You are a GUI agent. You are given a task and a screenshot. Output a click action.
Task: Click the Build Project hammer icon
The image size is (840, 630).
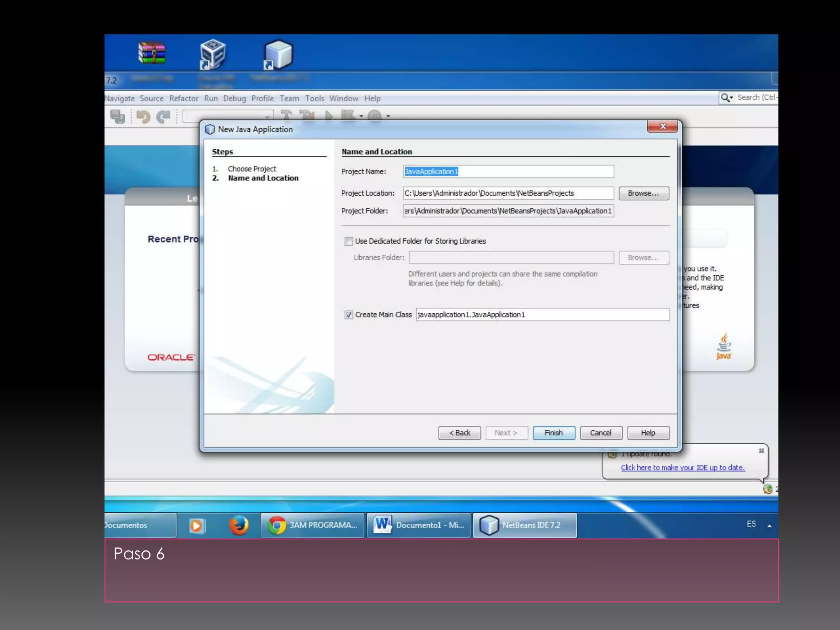pos(286,115)
